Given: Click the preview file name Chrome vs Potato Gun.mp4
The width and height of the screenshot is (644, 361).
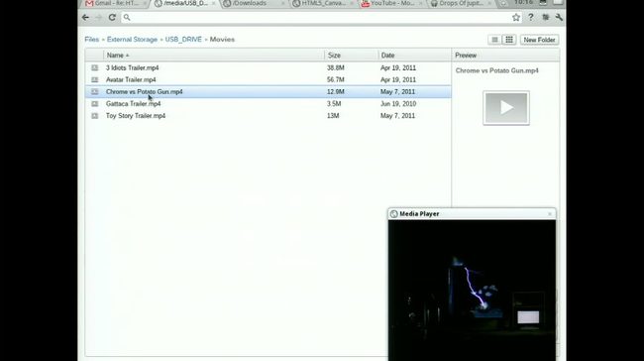Looking at the screenshot, I should [497, 70].
